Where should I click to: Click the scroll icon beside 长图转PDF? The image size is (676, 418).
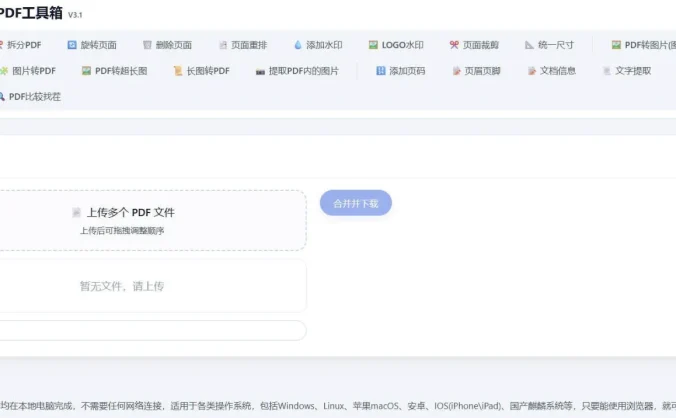[x=178, y=71]
